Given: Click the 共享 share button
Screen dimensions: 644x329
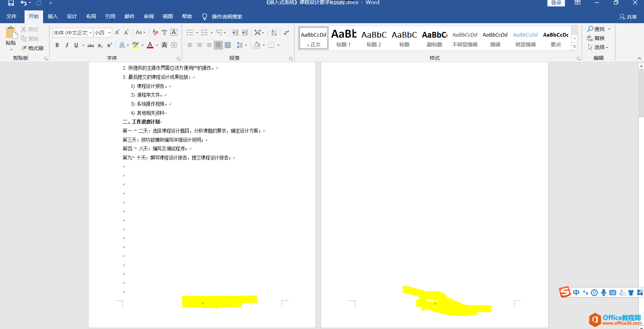Looking at the screenshot, I should click(x=628, y=17).
